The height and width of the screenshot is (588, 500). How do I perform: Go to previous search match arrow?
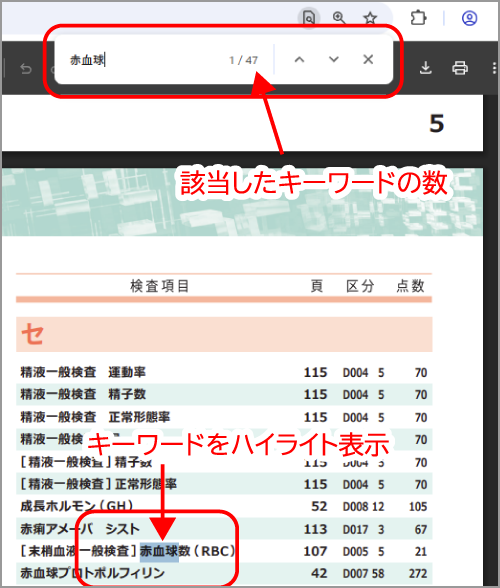299,60
